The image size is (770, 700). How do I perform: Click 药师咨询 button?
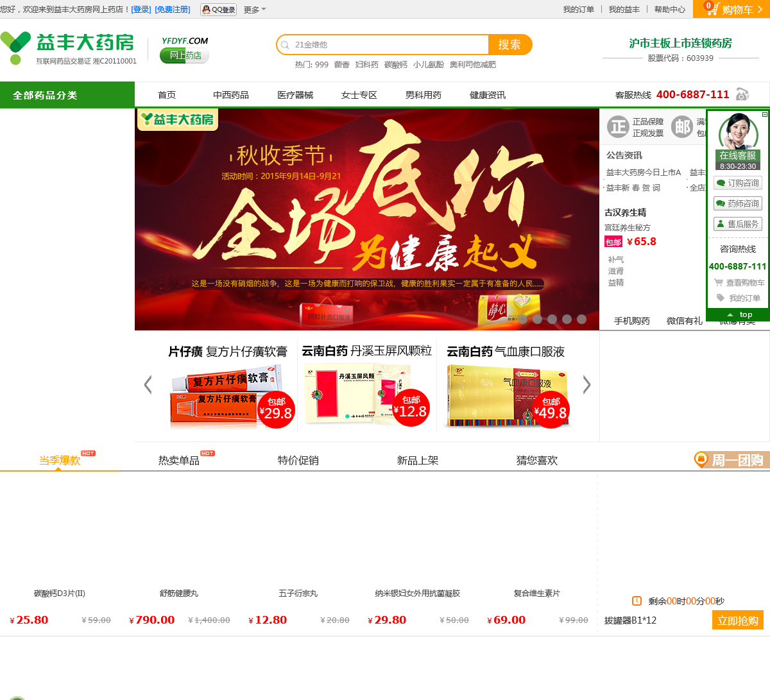pos(738,203)
